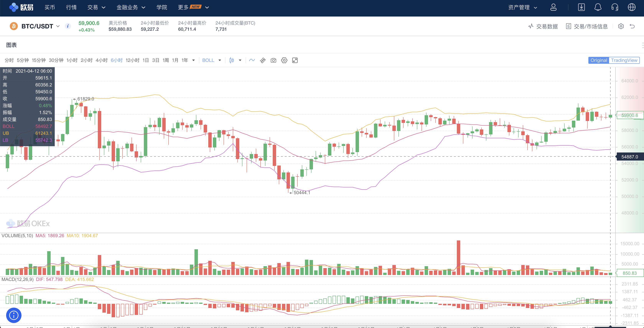
Task: Open the notifications bell icon
Action: pyautogui.click(x=598, y=7)
